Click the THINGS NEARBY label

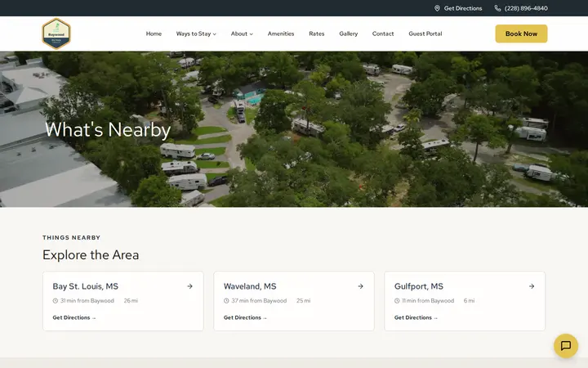[x=72, y=238]
